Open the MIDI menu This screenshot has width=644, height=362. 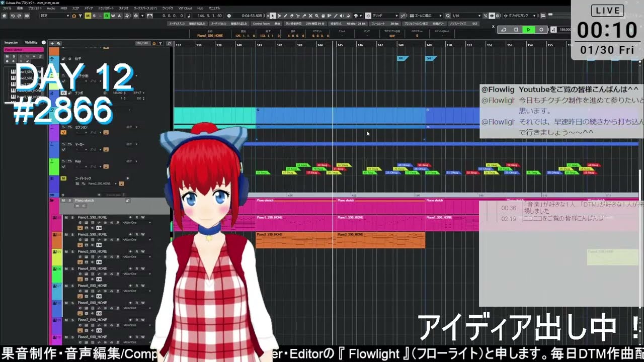click(x=63, y=8)
